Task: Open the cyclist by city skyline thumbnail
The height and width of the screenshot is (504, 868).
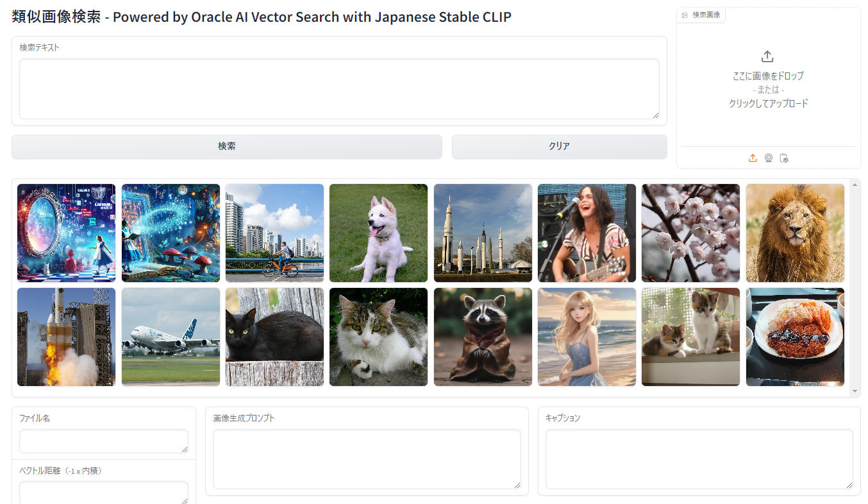Action: 274,233
